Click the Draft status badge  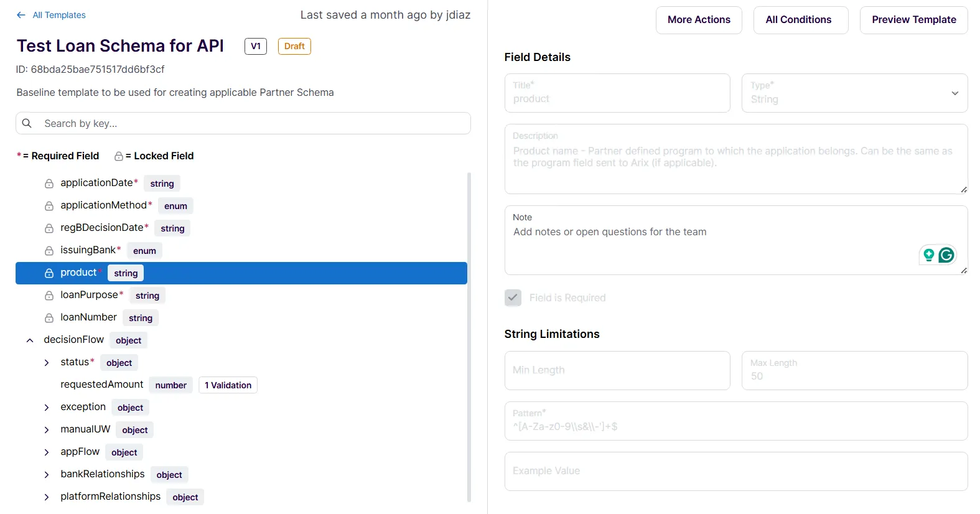[294, 46]
